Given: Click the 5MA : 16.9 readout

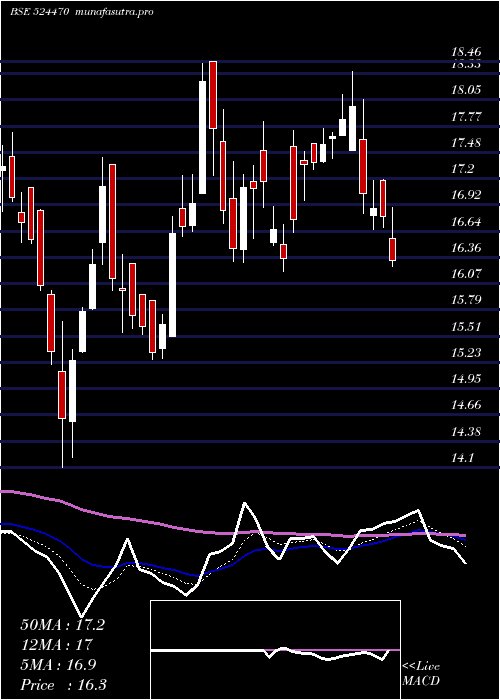Looking at the screenshot, I should (x=58, y=665).
